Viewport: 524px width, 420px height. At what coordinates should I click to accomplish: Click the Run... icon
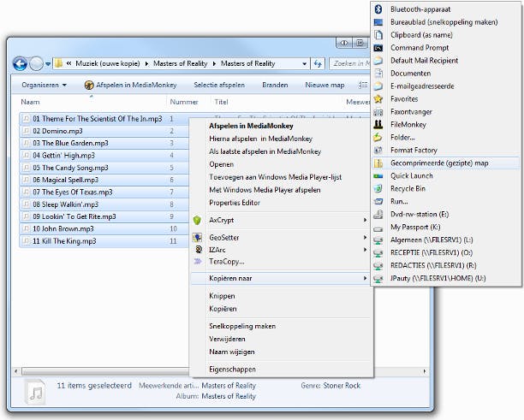click(378, 202)
